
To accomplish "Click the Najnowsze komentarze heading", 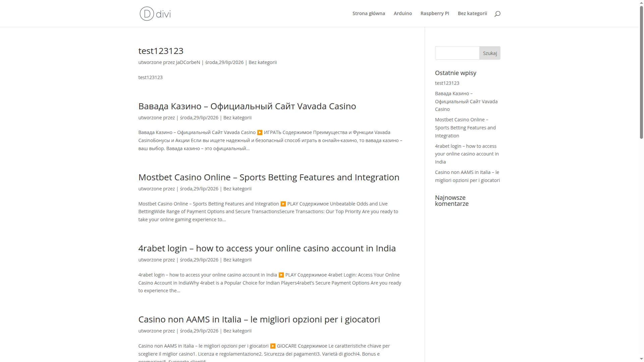I will [x=452, y=200].
